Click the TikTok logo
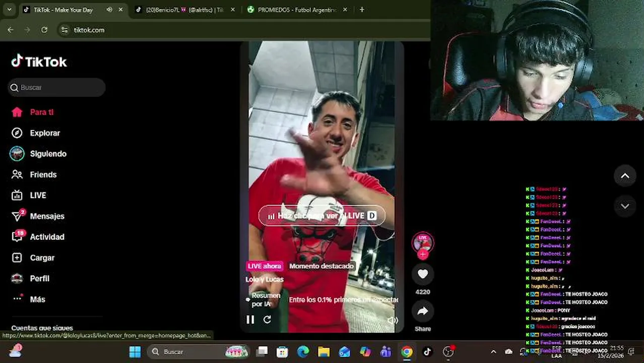644x363 pixels. [39, 62]
